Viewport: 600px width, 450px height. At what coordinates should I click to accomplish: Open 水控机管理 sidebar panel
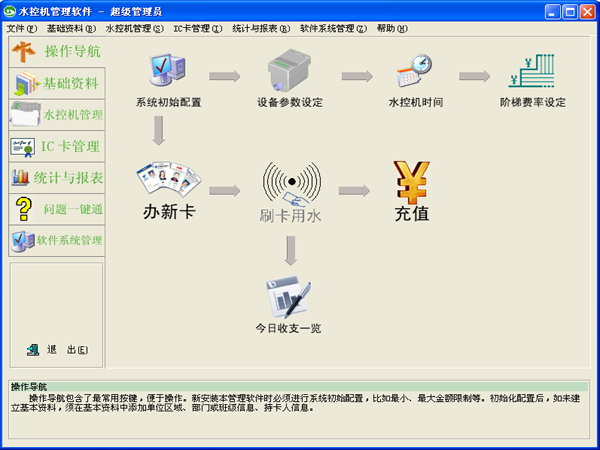[x=56, y=115]
